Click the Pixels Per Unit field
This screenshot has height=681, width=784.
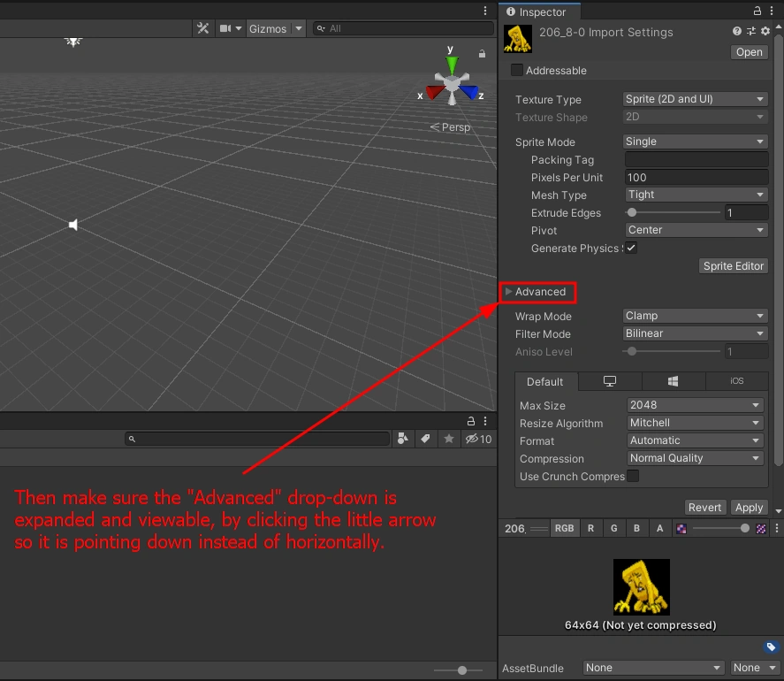tap(696, 177)
